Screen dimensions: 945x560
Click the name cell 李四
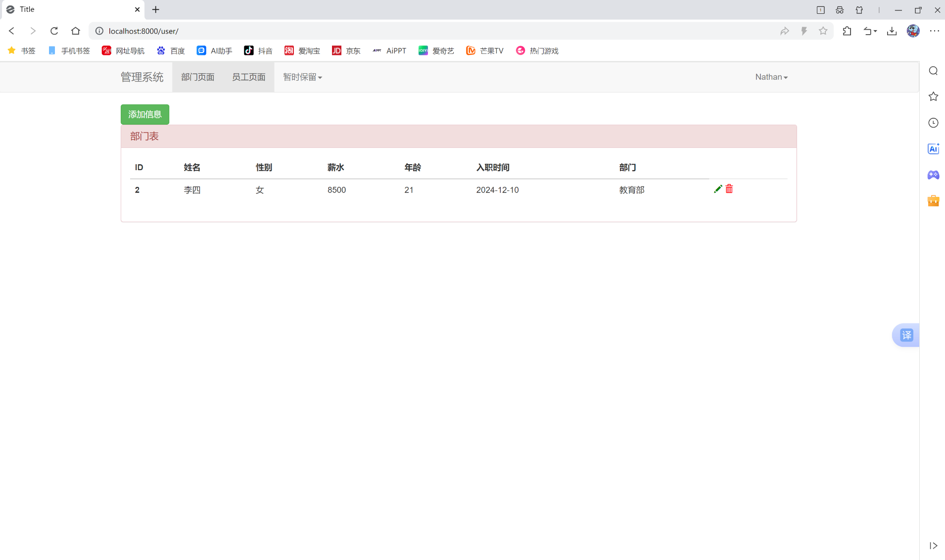point(192,190)
